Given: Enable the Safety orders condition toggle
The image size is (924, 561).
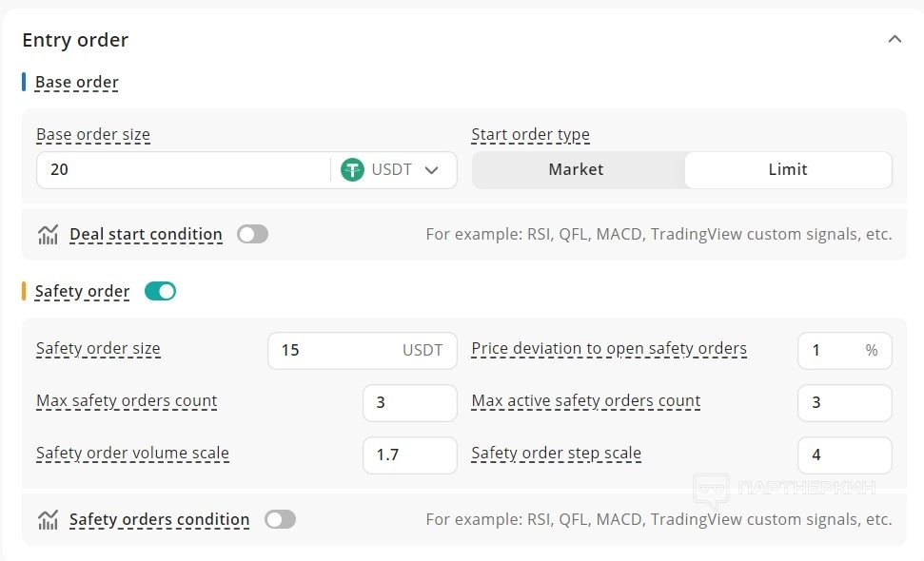Looking at the screenshot, I should (281, 519).
